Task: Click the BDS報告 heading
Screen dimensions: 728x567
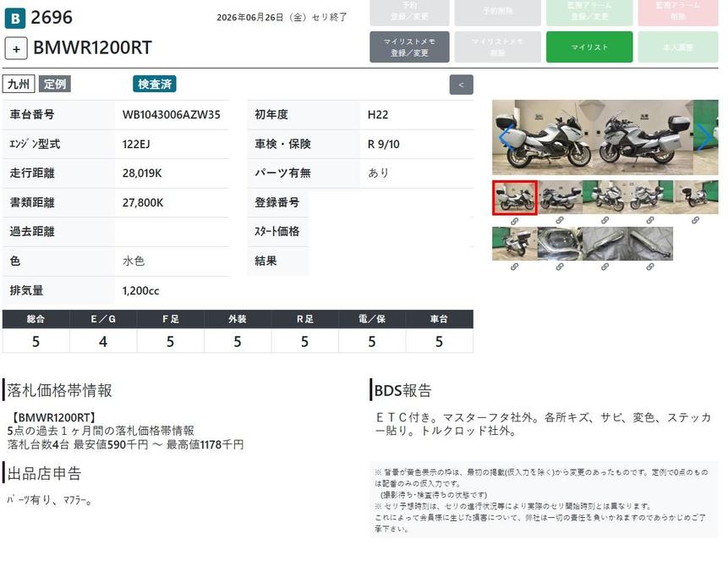Action: coord(403,390)
